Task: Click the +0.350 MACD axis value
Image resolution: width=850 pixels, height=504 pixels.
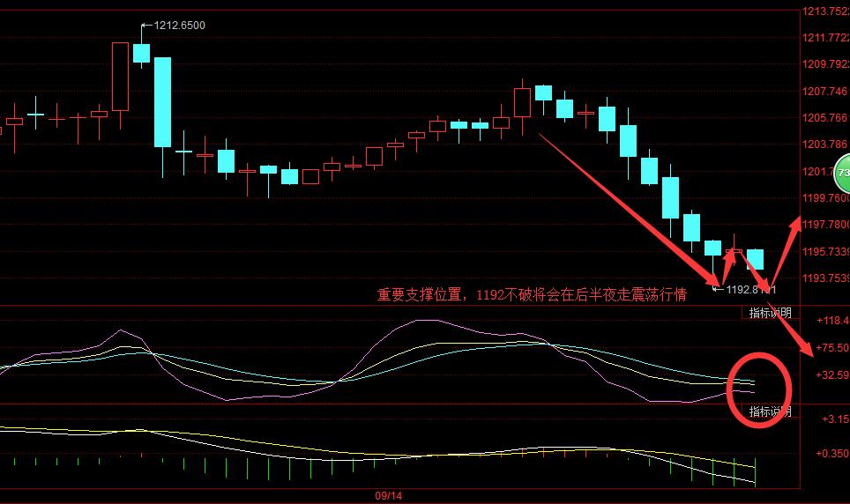Action: click(x=832, y=454)
